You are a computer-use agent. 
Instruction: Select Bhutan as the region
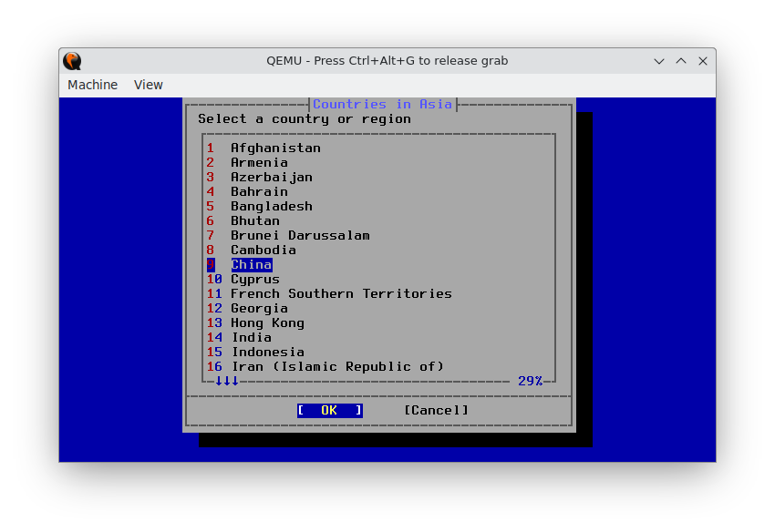pos(254,220)
